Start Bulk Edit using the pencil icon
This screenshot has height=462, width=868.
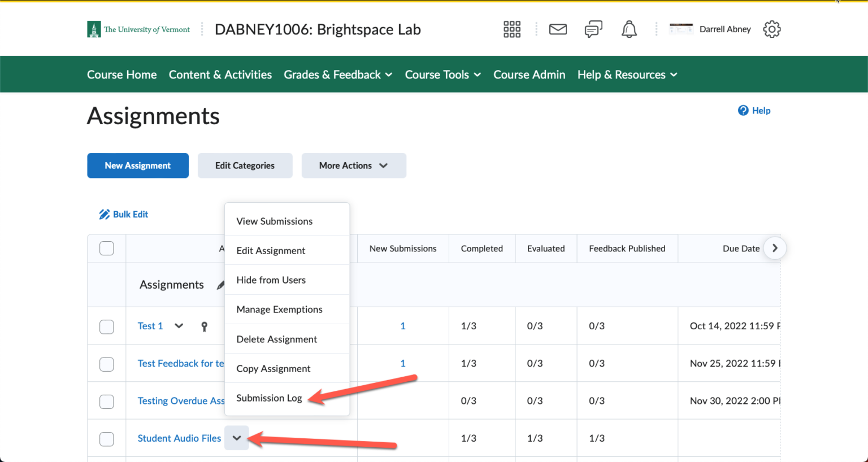pos(104,214)
